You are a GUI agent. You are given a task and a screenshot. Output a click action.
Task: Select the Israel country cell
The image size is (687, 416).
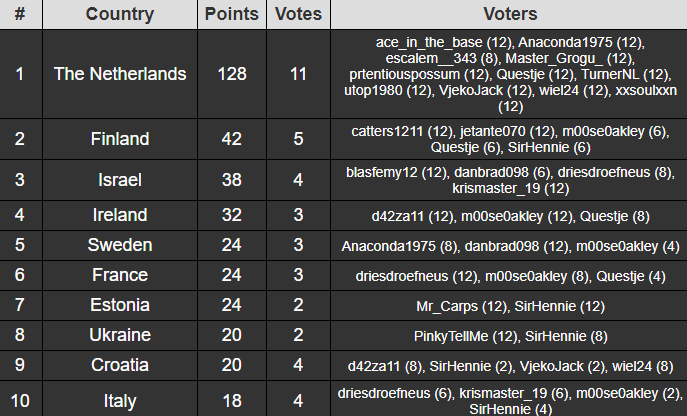(x=120, y=180)
